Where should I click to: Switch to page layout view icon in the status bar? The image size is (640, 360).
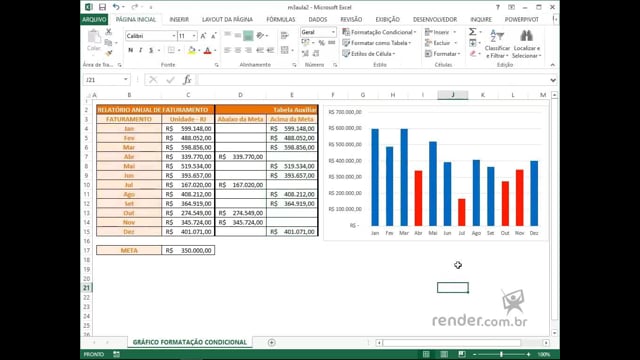[444, 354]
